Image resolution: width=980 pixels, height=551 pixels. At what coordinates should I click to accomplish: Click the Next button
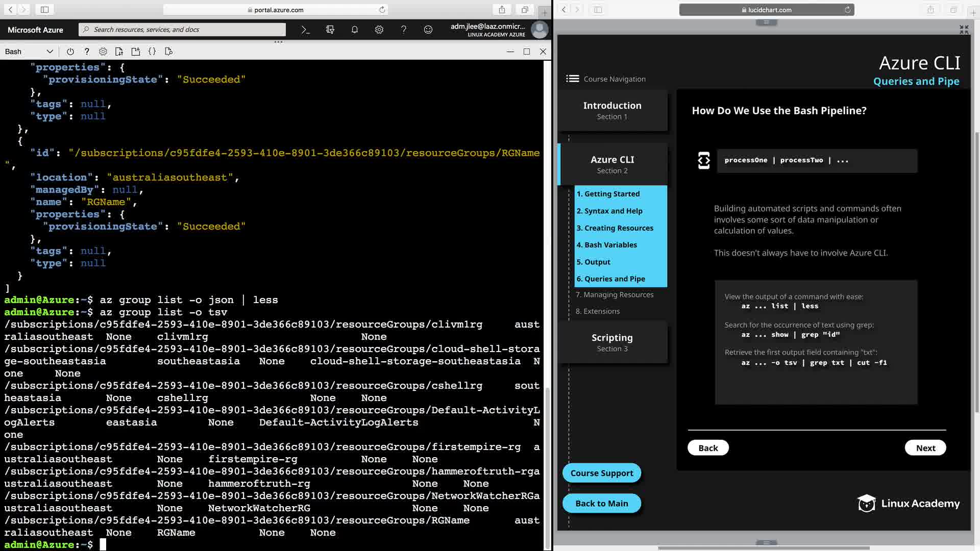[x=925, y=447]
